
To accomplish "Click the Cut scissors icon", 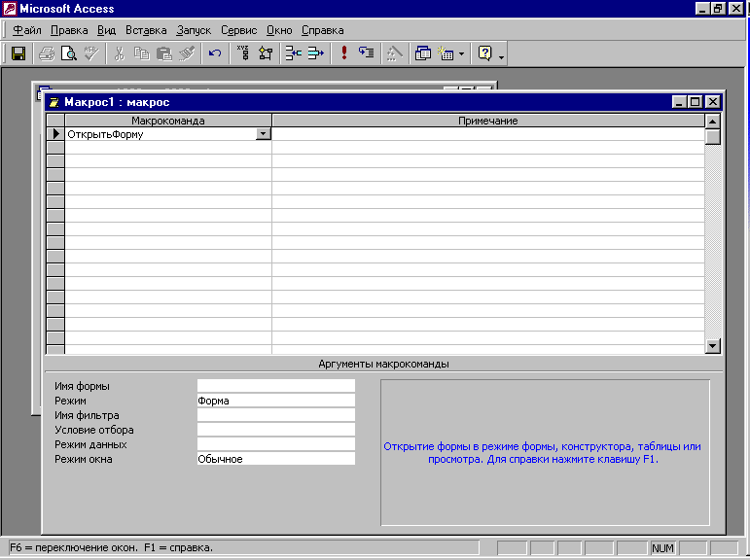I will click(119, 53).
